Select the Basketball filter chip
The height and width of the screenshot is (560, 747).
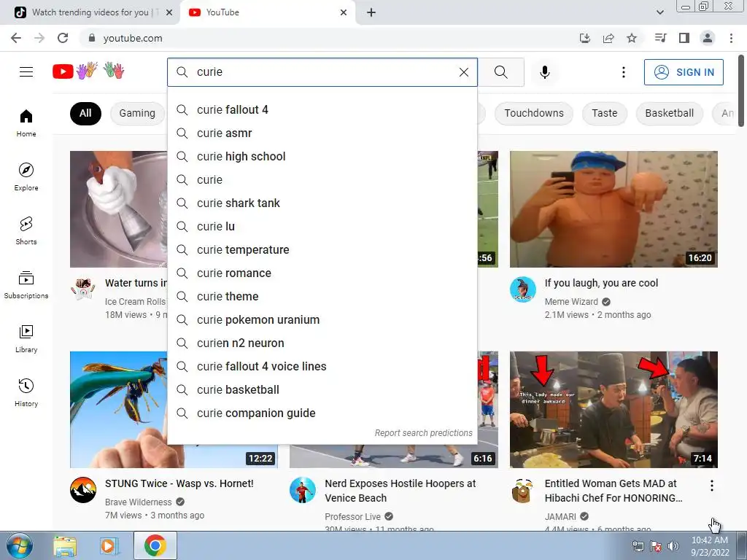tap(670, 113)
